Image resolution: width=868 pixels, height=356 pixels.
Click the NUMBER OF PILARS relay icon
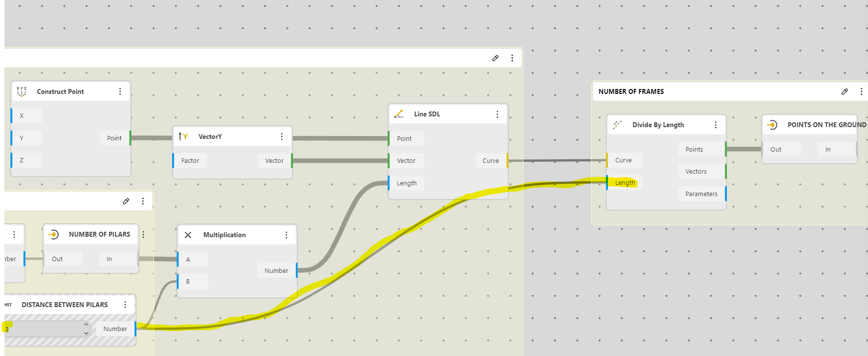point(54,234)
